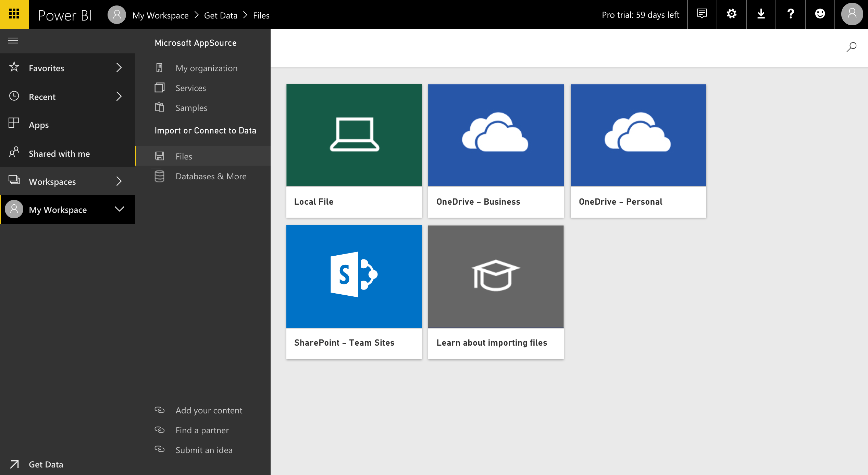
Task: Click the Get Data link at bottom
Action: coord(46,464)
